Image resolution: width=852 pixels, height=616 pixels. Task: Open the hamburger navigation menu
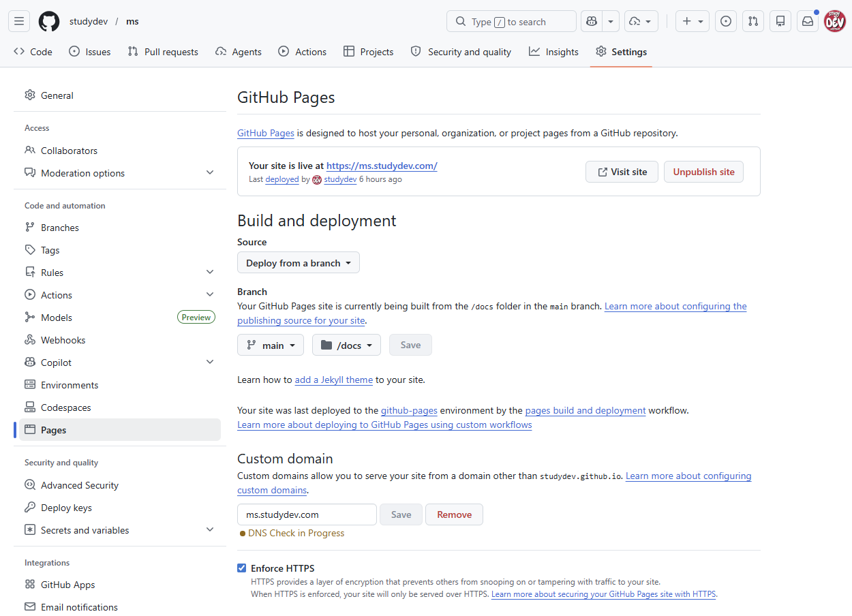click(x=19, y=21)
